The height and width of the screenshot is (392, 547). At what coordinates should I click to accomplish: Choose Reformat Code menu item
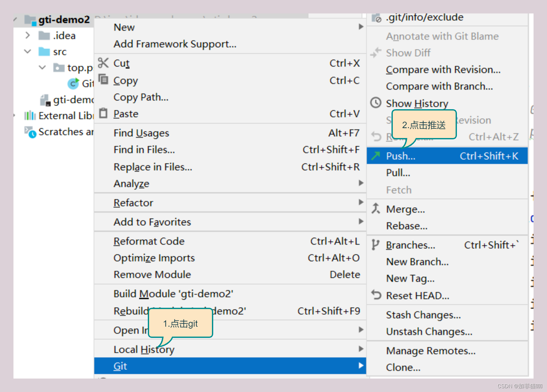(230, 241)
